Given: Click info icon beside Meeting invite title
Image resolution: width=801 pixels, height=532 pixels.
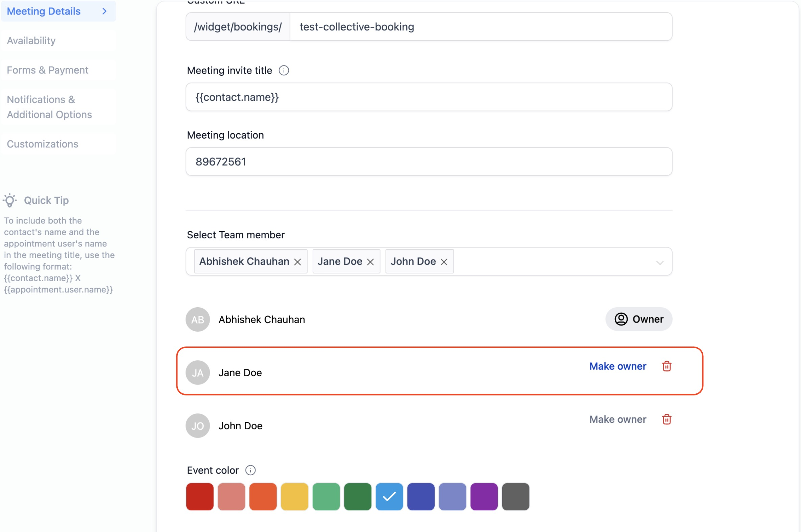Looking at the screenshot, I should click(284, 70).
